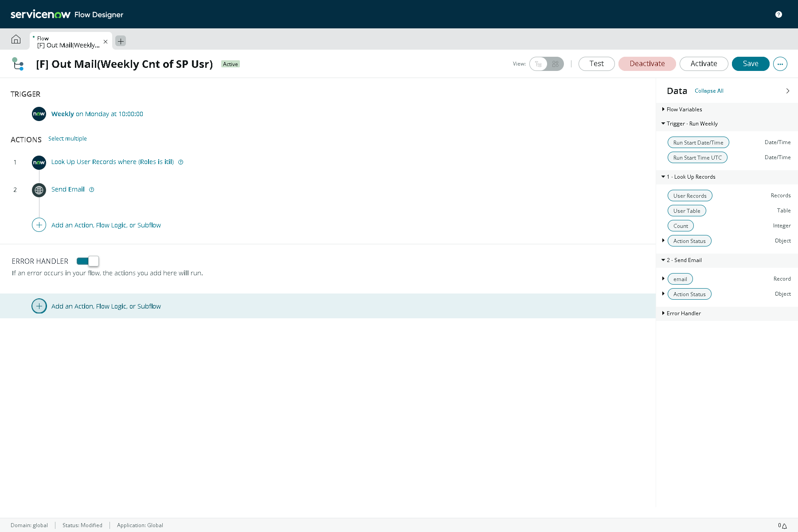Select the [F] Out Mail(Weekly... flow tab
This screenshot has width=798, height=532.
coord(68,42)
